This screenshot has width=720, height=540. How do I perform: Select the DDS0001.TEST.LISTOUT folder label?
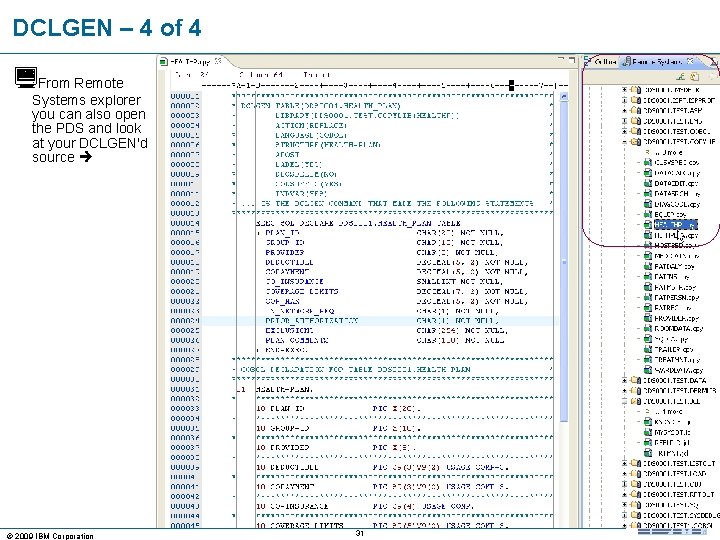click(680, 463)
